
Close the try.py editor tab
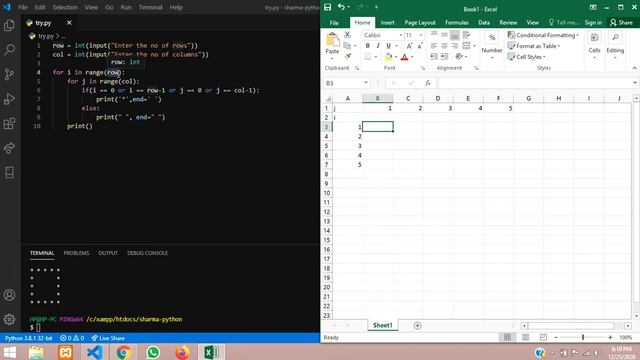click(69, 23)
